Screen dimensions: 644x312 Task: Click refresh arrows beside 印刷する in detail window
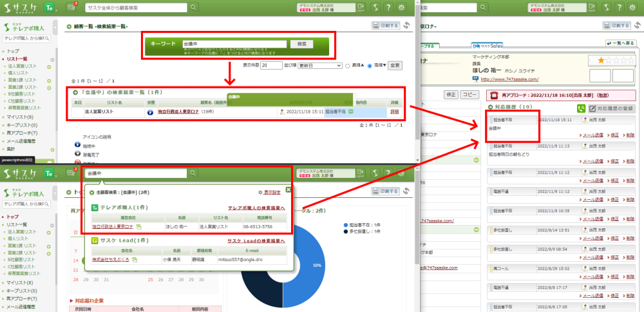coord(638,26)
